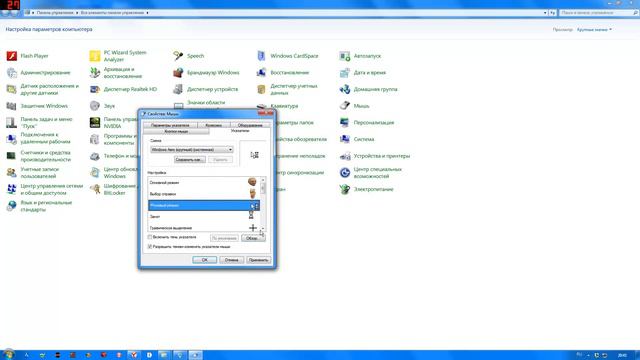Image resolution: width=640 pixels, height=360 pixels.
Task: Select Выбор справки pointer row
Action: pos(203,194)
